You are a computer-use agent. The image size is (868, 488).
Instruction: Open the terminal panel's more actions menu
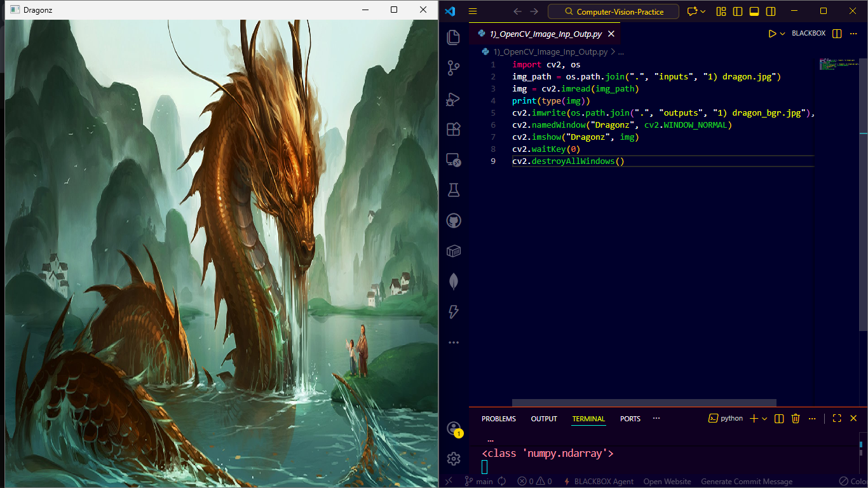coord(813,418)
